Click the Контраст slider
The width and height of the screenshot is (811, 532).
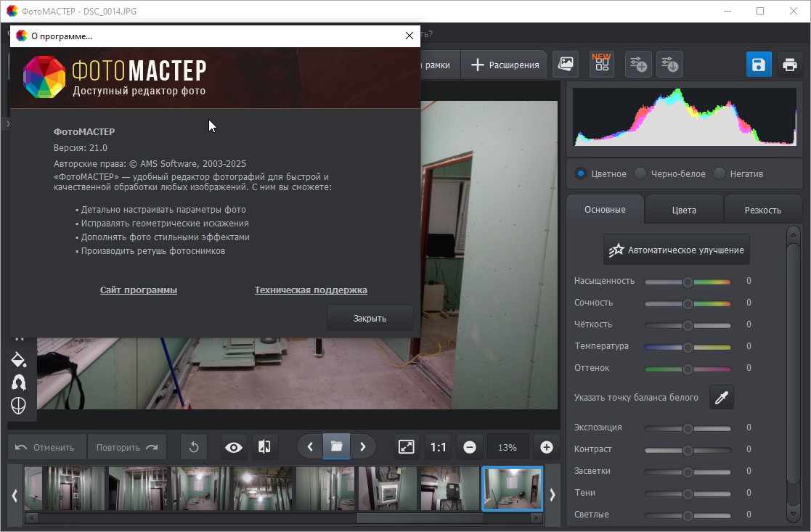[688, 450]
